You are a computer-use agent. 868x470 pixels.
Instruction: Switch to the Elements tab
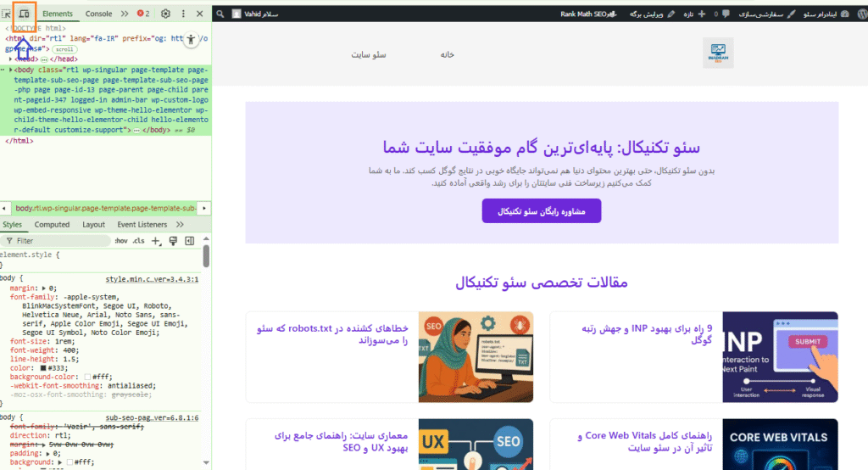pos(58,14)
